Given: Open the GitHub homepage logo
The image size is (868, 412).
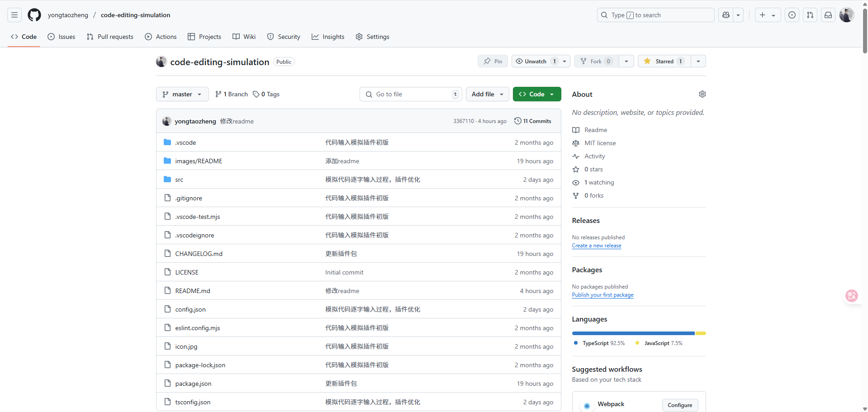Looking at the screenshot, I should pos(34,15).
